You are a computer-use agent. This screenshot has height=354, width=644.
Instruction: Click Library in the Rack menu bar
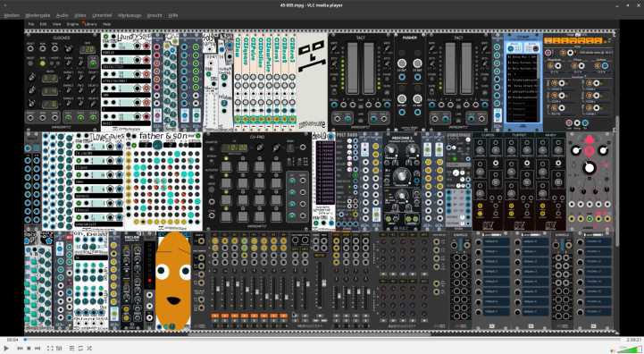coord(91,24)
